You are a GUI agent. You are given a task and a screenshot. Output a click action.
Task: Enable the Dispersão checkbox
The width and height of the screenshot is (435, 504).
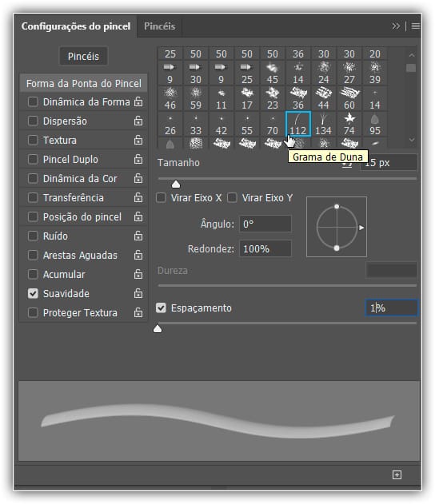33,121
